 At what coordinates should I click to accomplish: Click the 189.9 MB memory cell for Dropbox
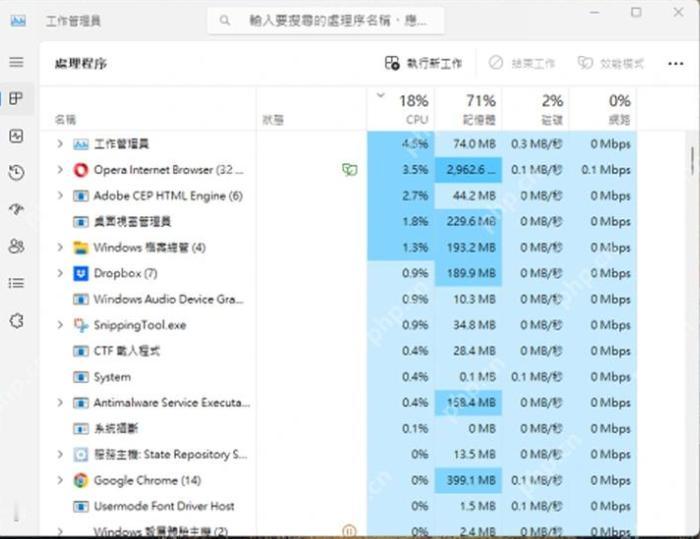[468, 273]
